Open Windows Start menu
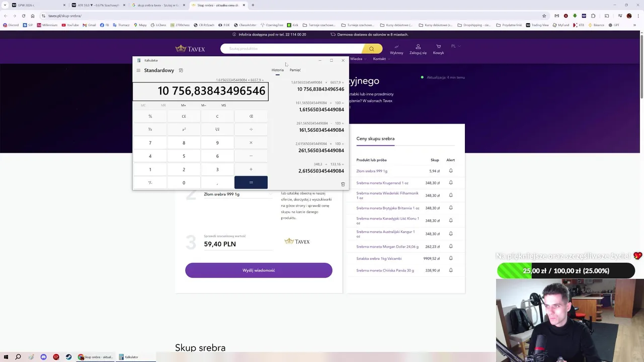Image resolution: width=644 pixels, height=362 pixels. click(6, 357)
